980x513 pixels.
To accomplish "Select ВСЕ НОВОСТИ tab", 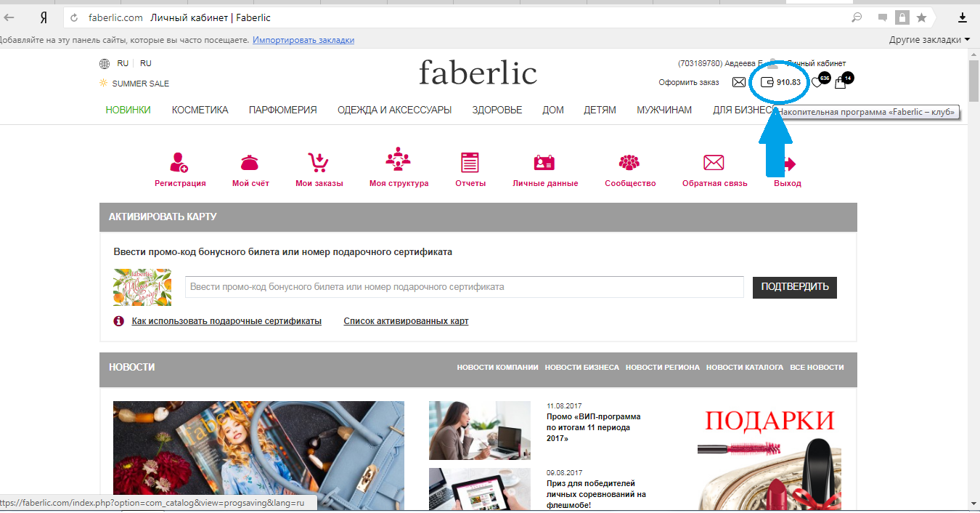I will (x=817, y=368).
